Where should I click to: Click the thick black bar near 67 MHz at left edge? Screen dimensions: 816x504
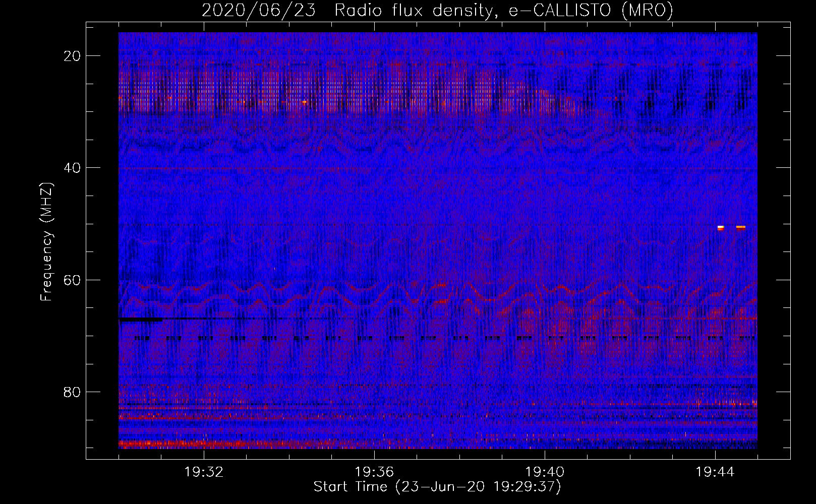click(141, 320)
